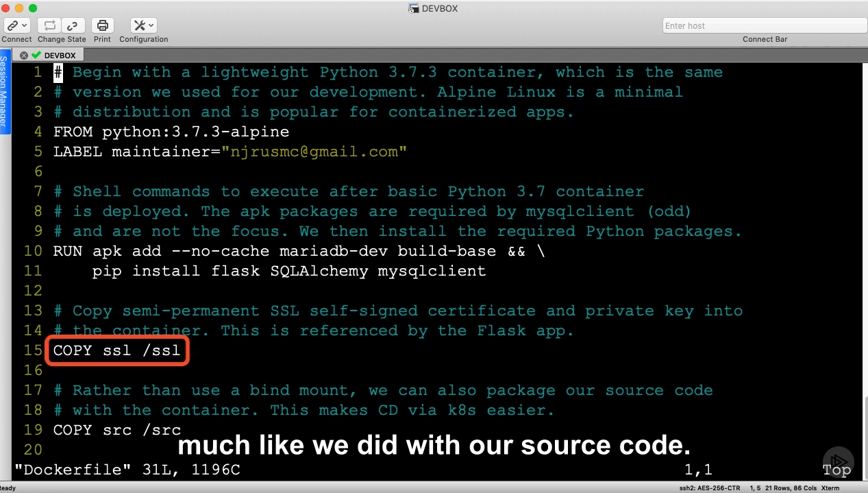
Task: Click the Connect Bar label
Action: tap(765, 39)
